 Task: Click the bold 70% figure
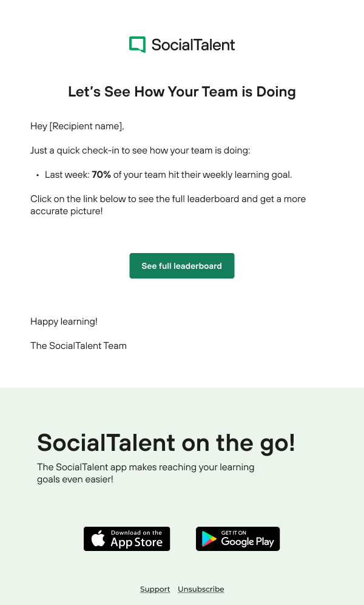(101, 175)
